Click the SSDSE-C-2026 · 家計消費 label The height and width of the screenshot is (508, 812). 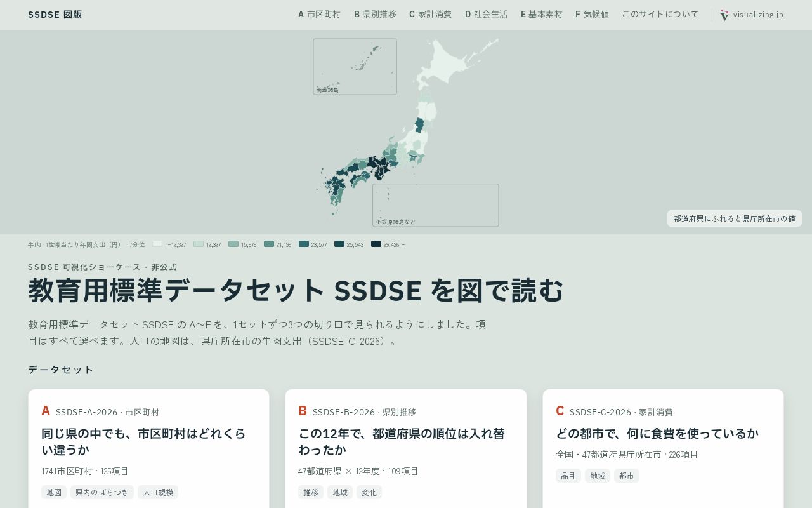tap(621, 412)
